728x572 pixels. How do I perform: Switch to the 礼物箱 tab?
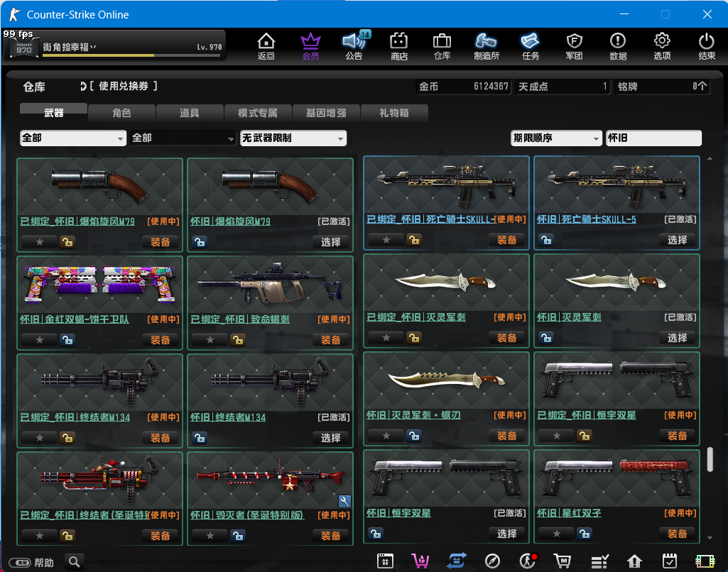[394, 113]
